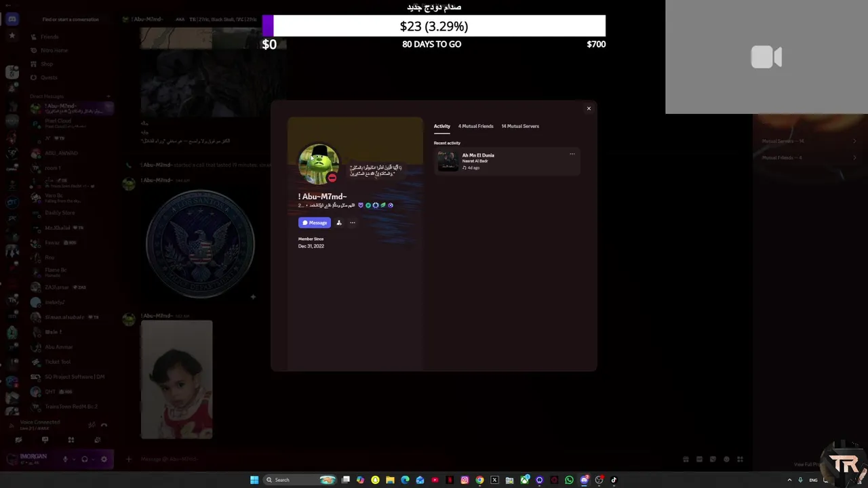Open the Xbox app from the taskbar
The width and height of the screenshot is (868, 488).
(524, 480)
